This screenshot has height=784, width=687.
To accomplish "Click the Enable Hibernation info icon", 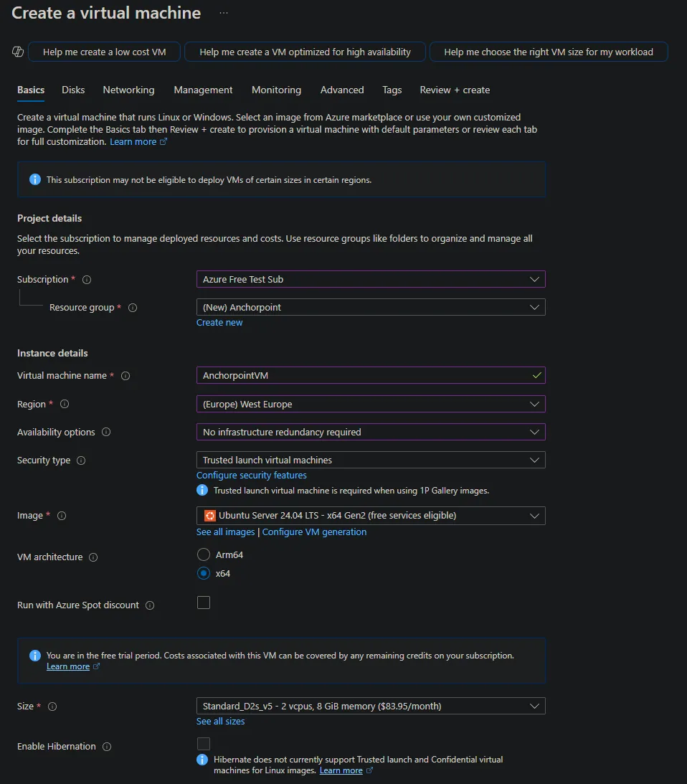I will [108, 746].
